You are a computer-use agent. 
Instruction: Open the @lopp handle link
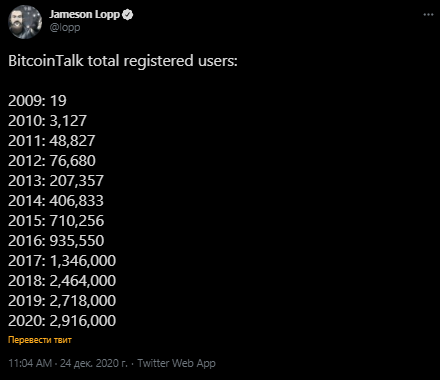point(65,27)
